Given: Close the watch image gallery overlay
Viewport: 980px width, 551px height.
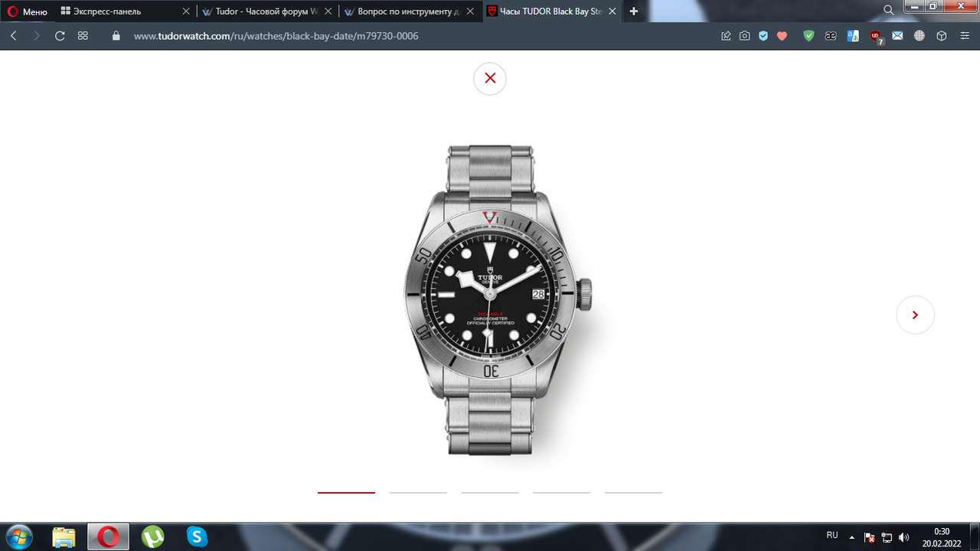Looking at the screenshot, I should 490,78.
